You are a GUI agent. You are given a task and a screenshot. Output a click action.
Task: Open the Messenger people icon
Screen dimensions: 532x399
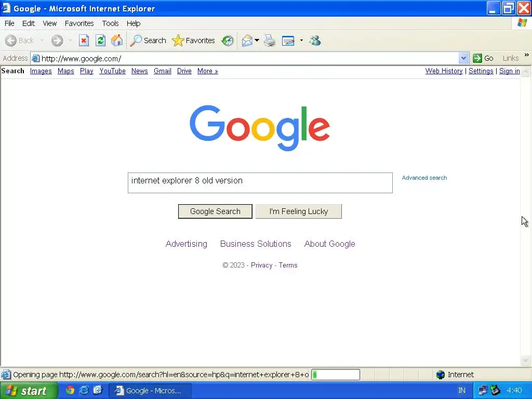click(315, 41)
